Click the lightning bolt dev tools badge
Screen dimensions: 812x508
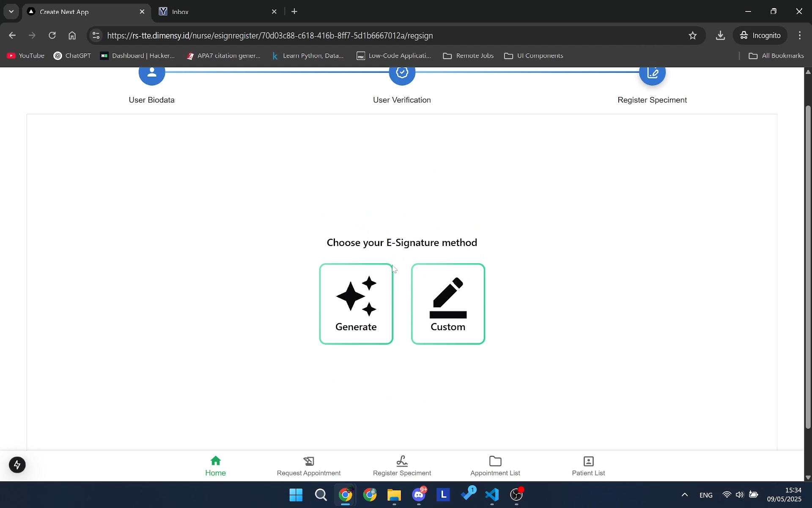pyautogui.click(x=17, y=465)
